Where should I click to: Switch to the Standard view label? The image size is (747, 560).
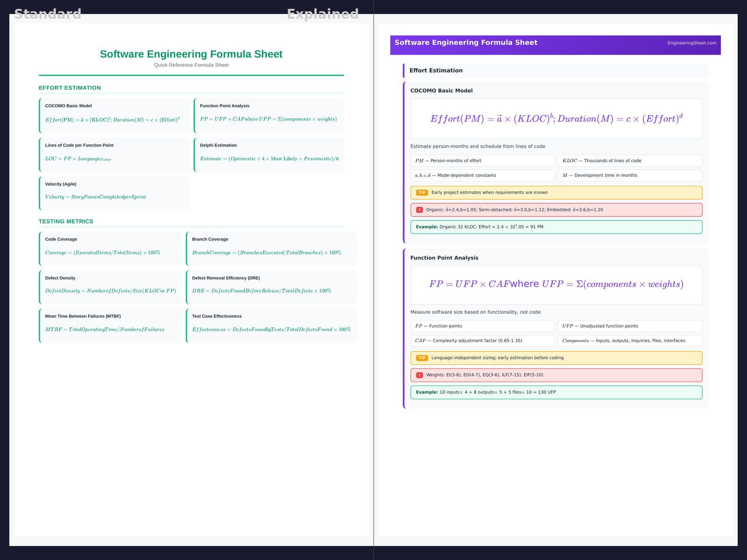(x=48, y=14)
